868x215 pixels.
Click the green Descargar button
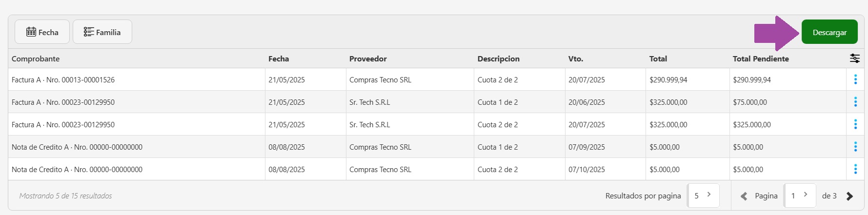(x=829, y=32)
